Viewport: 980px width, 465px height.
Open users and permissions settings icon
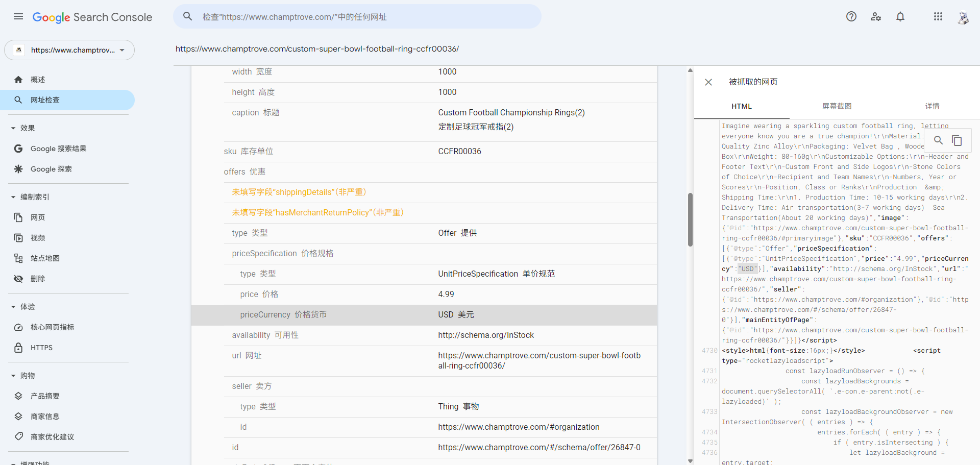coord(876,16)
